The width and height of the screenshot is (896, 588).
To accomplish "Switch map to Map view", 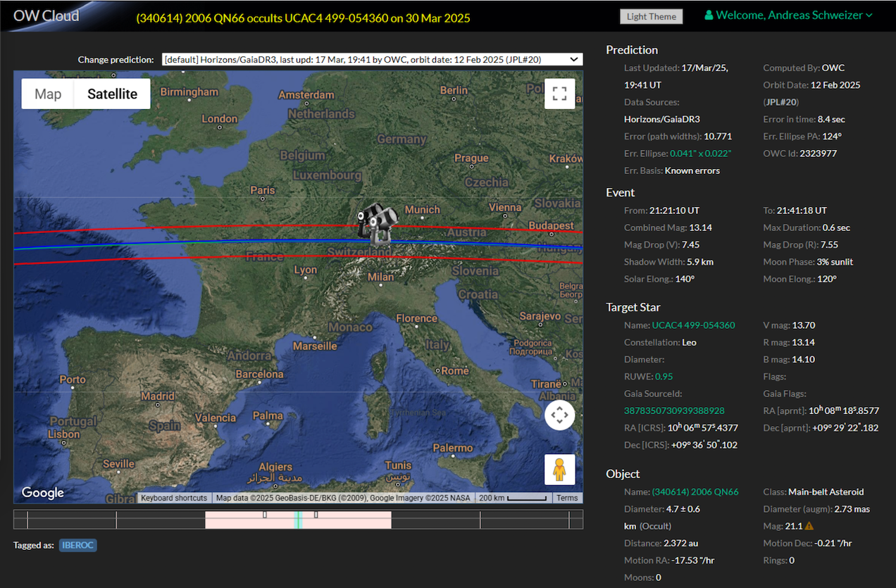I will pos(48,94).
